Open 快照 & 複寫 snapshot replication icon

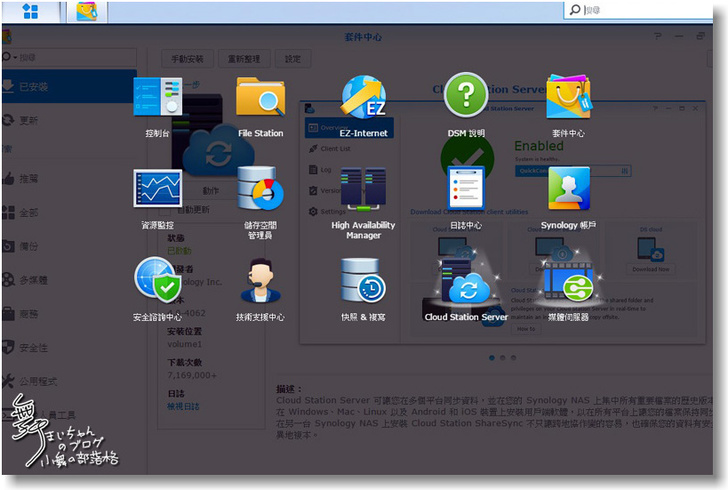[363, 282]
